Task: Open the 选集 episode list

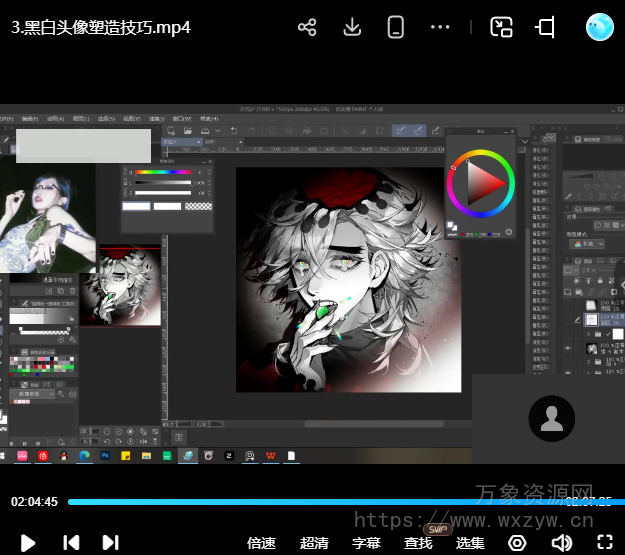Action: 470,543
